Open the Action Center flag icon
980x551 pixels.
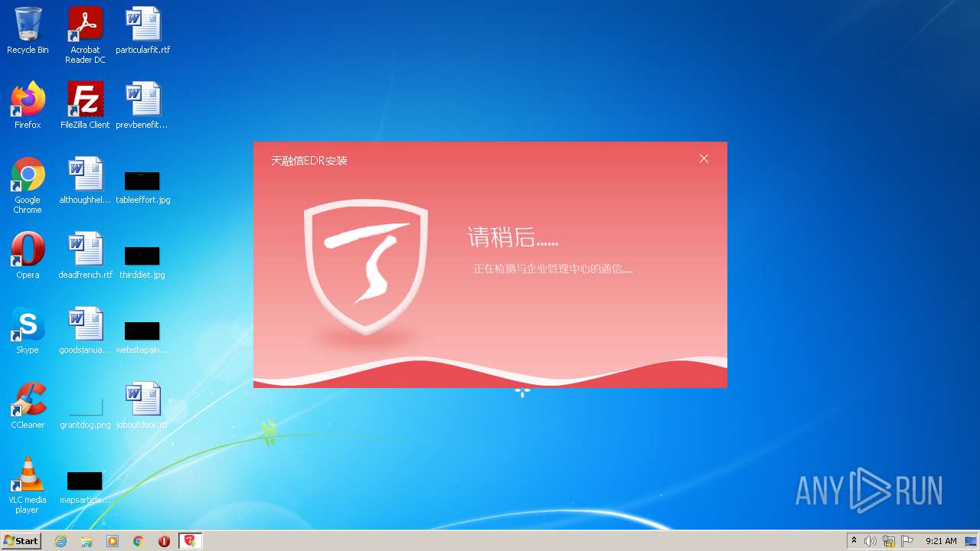(x=907, y=541)
